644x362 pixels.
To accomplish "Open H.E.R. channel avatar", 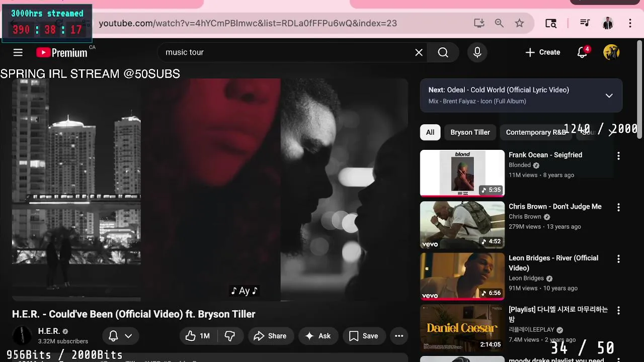I will 22,336.
